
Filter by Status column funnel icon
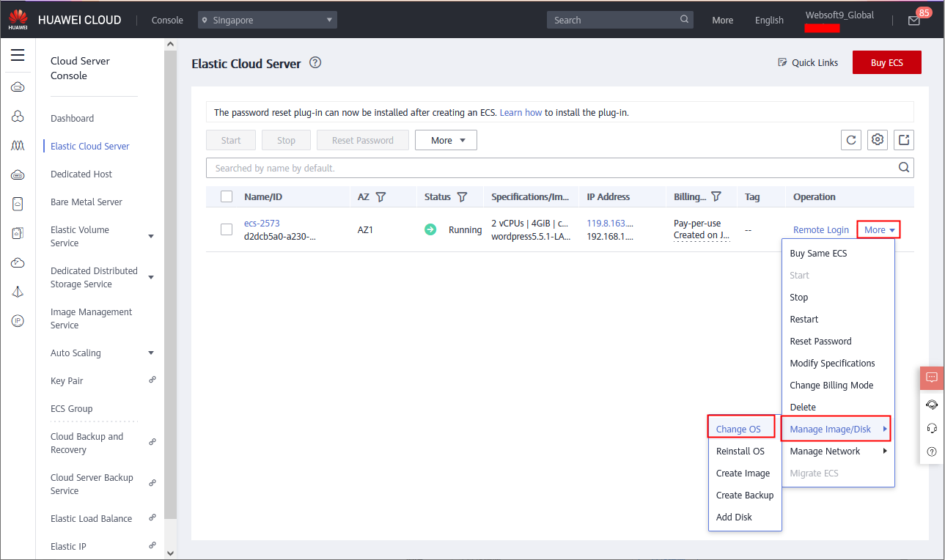462,197
